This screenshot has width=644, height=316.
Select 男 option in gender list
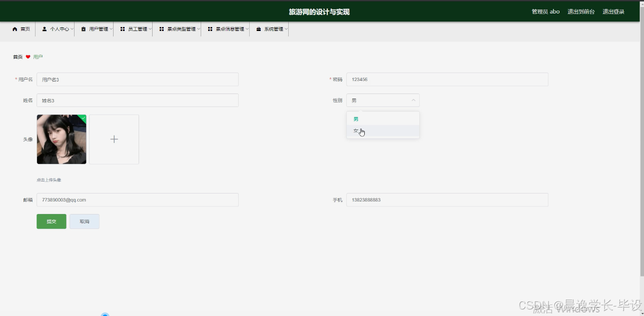point(355,118)
